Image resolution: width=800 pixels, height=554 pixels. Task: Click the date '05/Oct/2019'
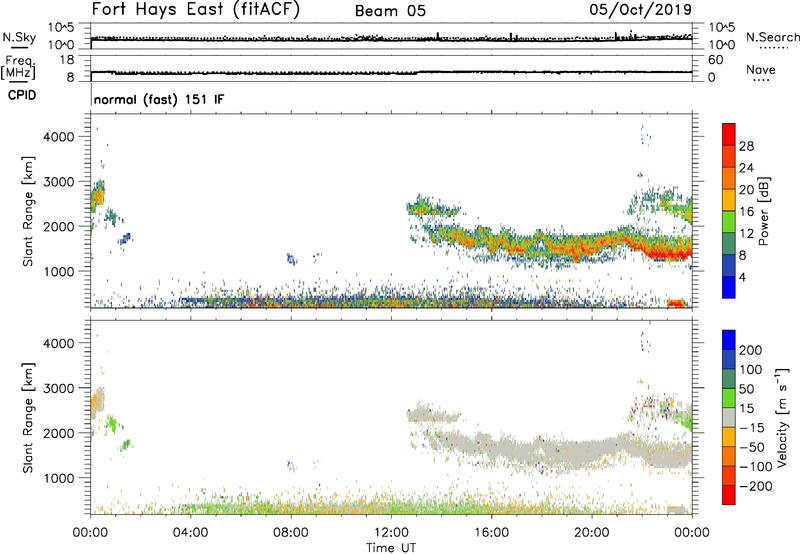coord(641,9)
